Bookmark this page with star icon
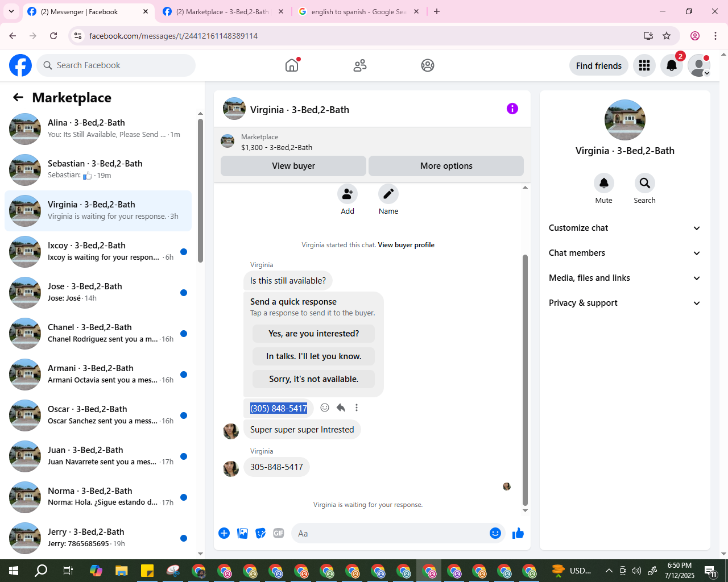Image resolution: width=728 pixels, height=582 pixels. 667,36
